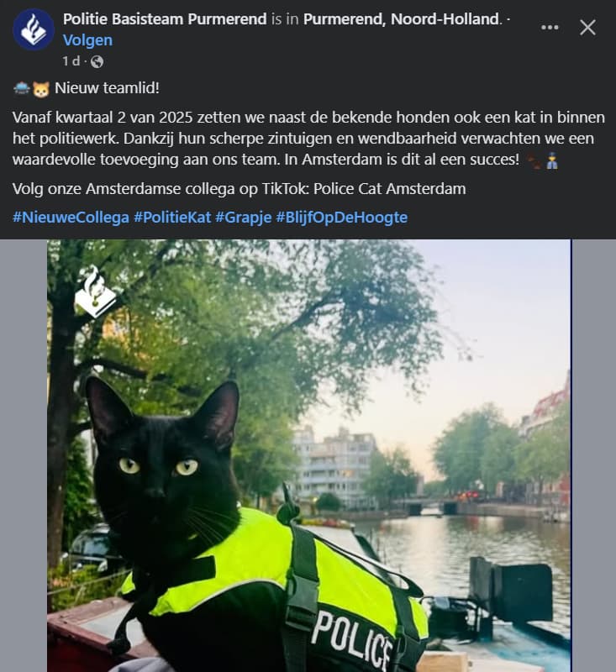The image size is (616, 672).
Task: Click the Police Cat Amsterdam TikTok text
Action: click(390, 188)
